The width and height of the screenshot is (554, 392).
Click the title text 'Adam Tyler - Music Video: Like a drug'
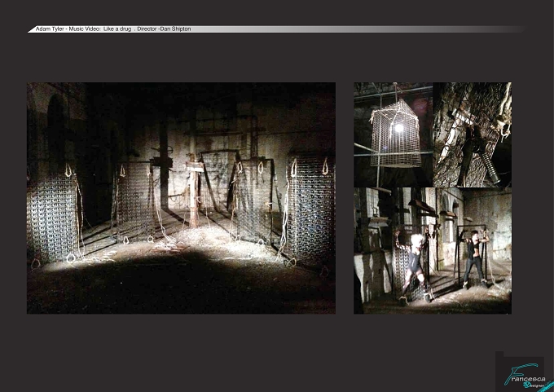tap(83, 29)
